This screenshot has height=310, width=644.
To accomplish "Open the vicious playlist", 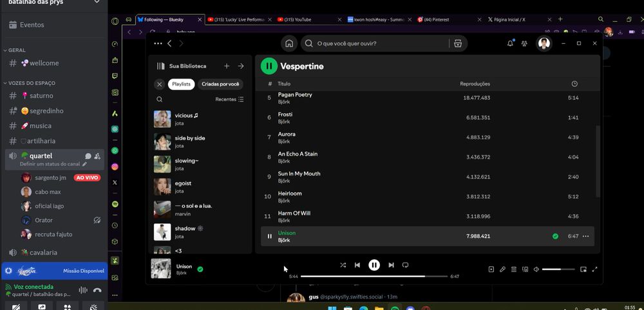I will pyautogui.click(x=200, y=119).
